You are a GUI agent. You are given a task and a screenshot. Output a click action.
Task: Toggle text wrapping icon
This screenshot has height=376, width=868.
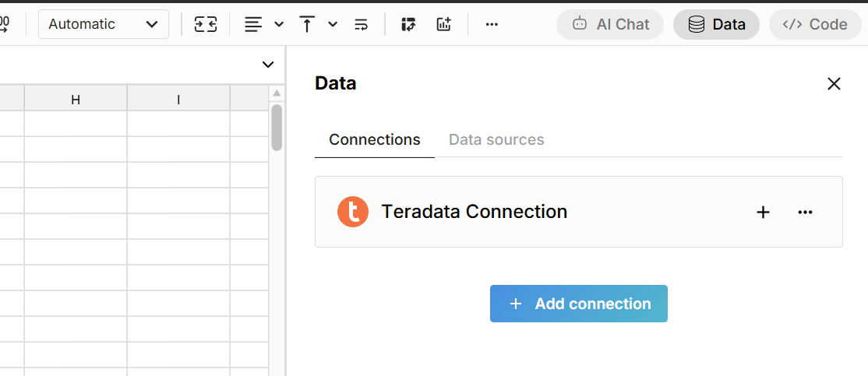(x=362, y=24)
